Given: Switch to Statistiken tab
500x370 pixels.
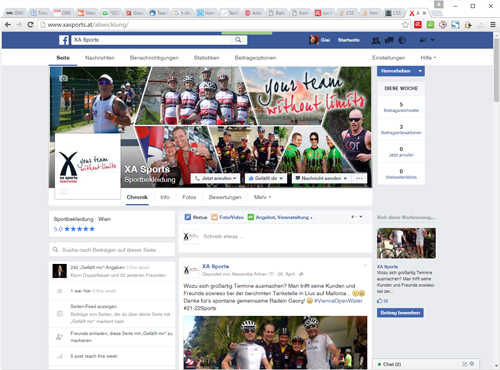Looking at the screenshot, I should [207, 58].
